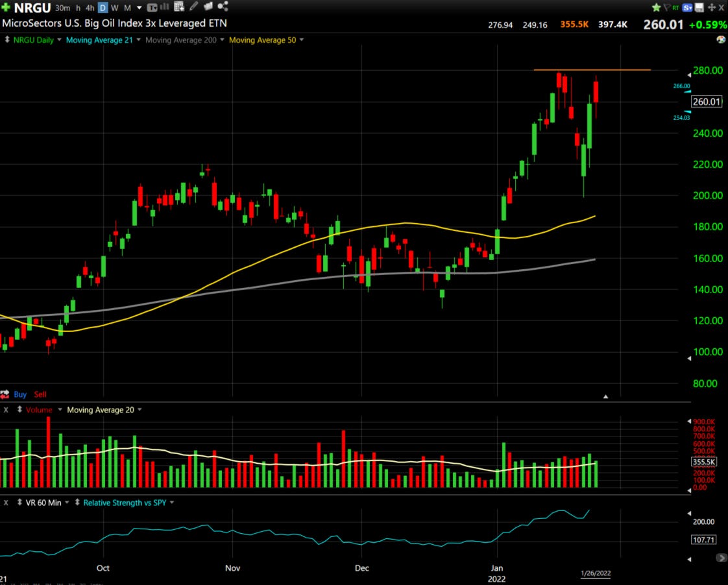This screenshot has width=728, height=585.
Task: Click the up-down arrows beside VR 60 Min
Action: pyautogui.click(x=19, y=503)
